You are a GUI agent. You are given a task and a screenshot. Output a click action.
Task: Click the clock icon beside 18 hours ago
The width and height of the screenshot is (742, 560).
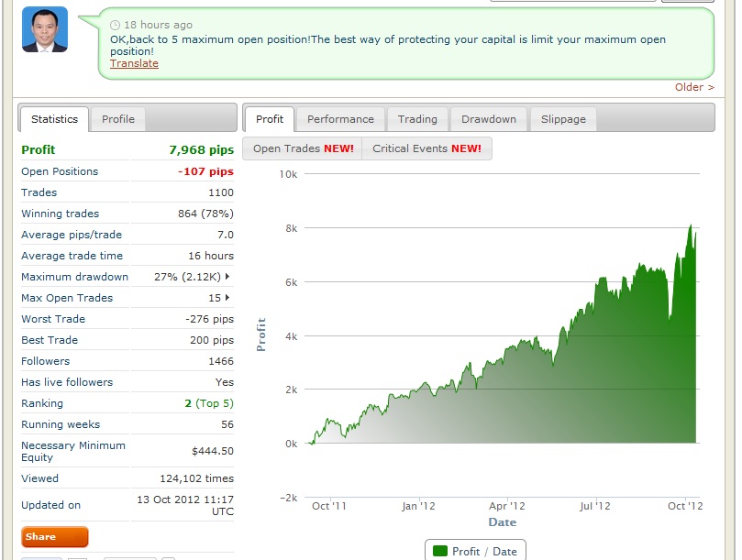click(115, 25)
